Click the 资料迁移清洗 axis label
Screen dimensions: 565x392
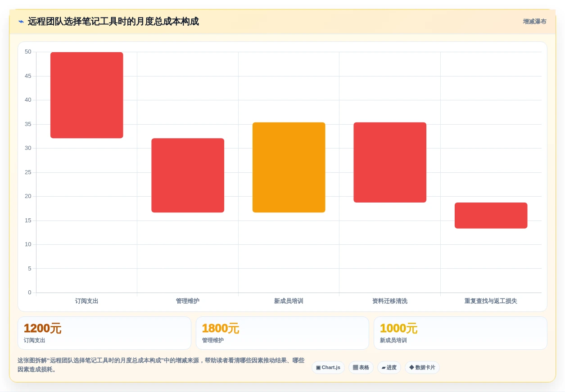click(x=390, y=301)
